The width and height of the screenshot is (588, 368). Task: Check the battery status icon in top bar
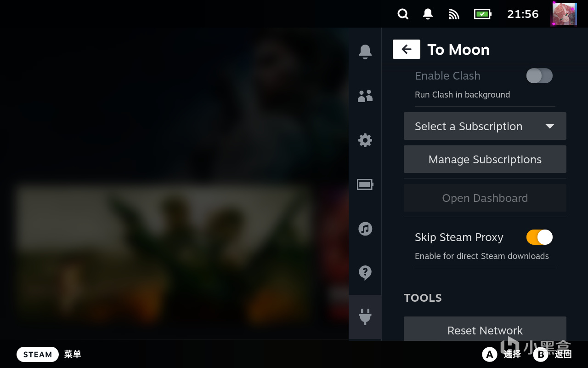point(482,14)
